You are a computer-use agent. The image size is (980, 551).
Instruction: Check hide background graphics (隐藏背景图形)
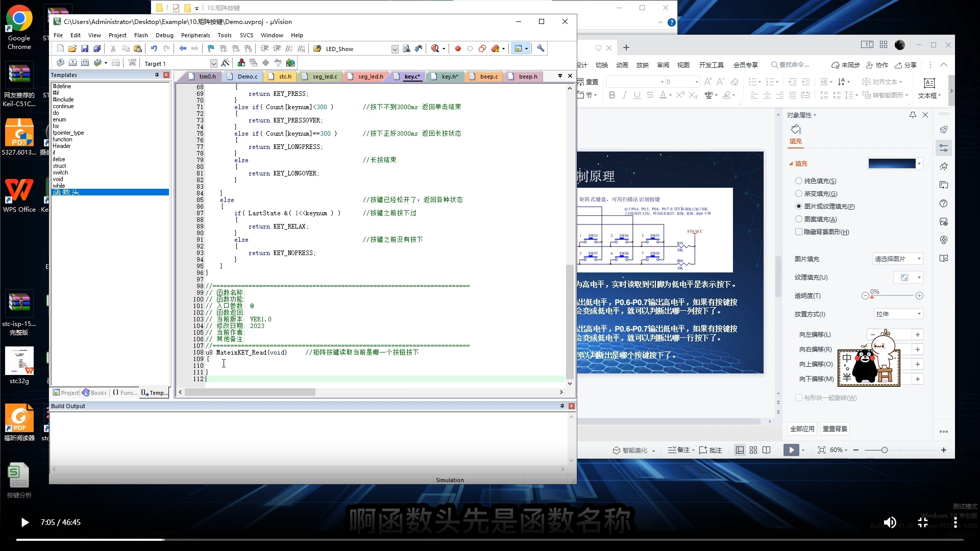pos(799,232)
